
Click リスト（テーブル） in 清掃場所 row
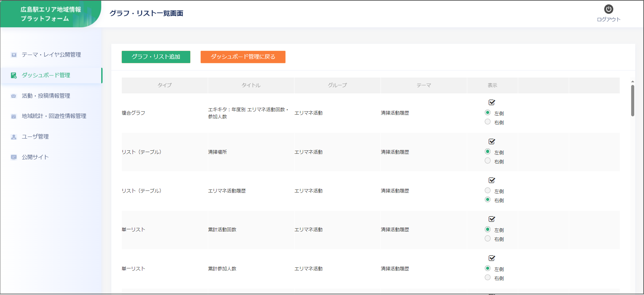(x=142, y=152)
